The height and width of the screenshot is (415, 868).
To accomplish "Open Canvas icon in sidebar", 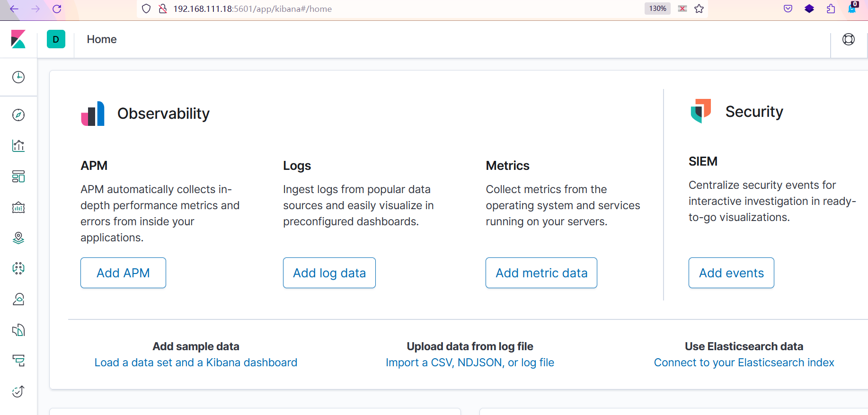I will coord(18,207).
